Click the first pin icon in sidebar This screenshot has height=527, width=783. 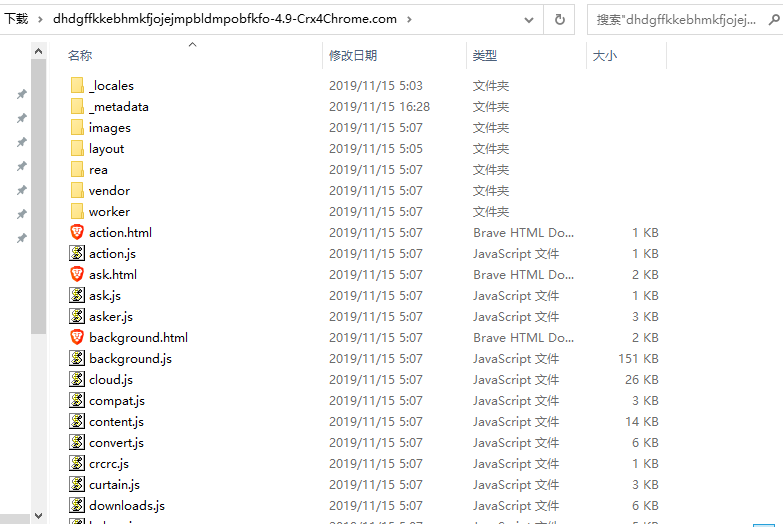(21, 94)
